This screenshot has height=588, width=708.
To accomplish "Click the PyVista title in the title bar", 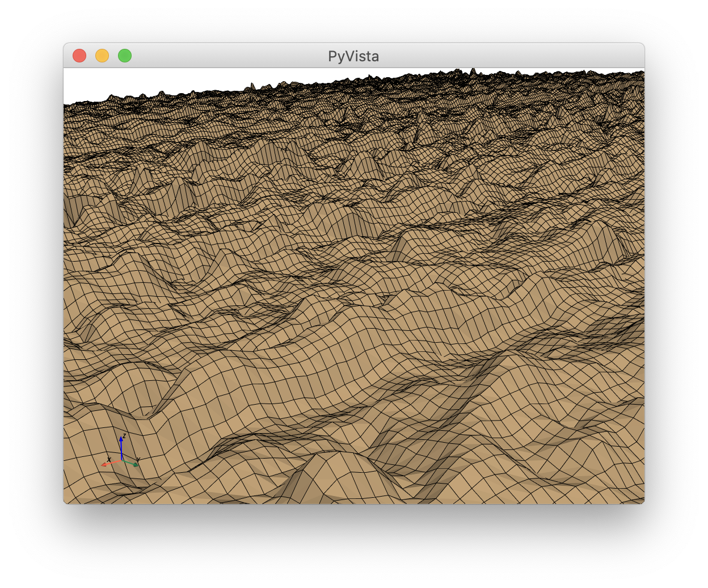I will point(353,56).
